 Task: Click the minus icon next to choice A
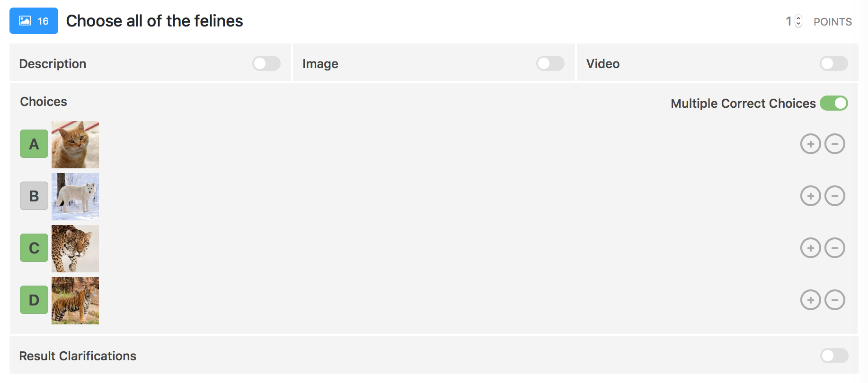click(835, 144)
